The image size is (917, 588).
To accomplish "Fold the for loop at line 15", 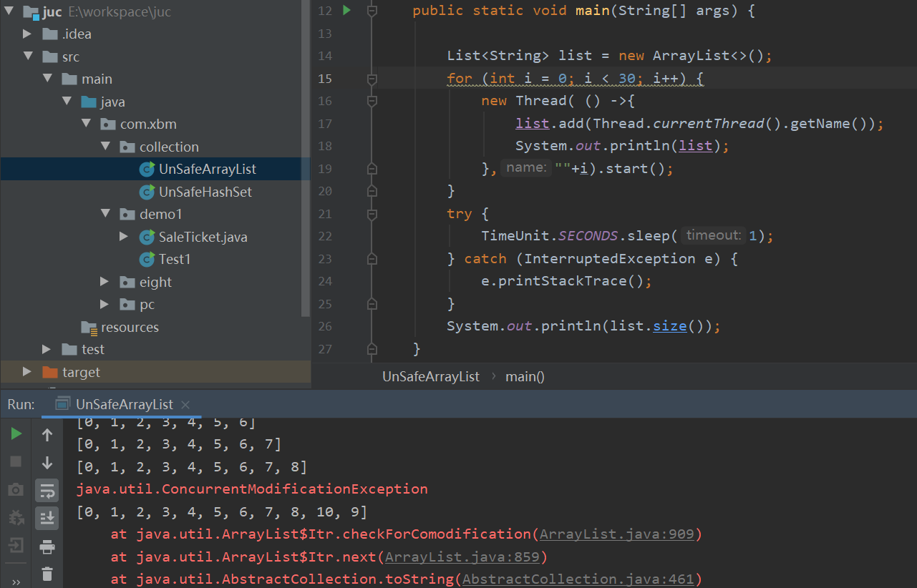I will (x=372, y=79).
